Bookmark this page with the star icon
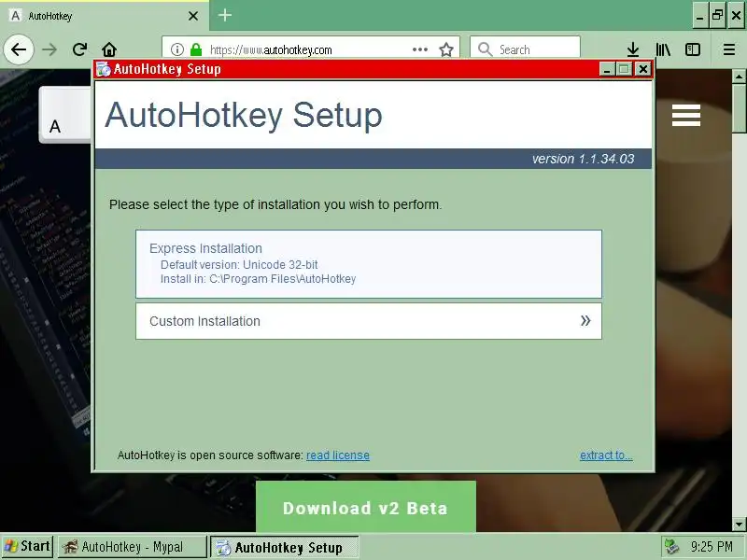 pos(446,49)
